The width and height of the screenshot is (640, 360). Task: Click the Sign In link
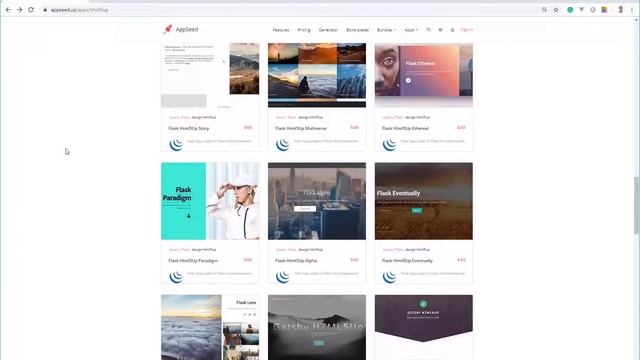pyautogui.click(x=467, y=30)
